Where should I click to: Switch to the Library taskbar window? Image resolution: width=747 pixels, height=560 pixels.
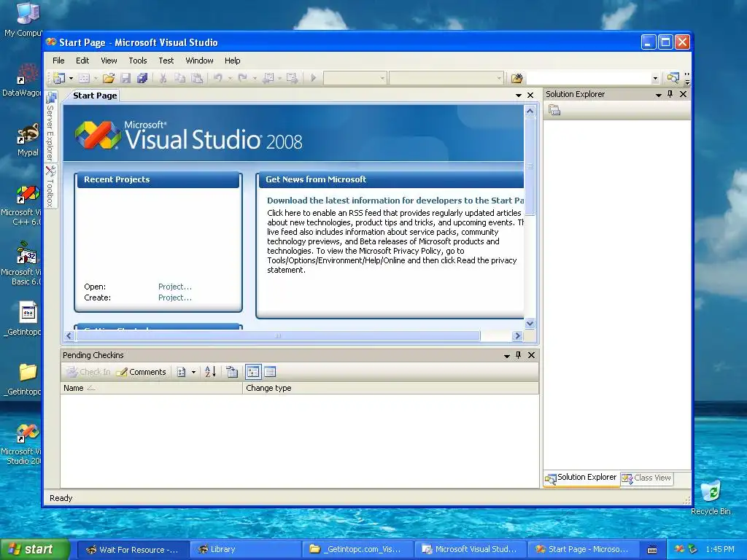(x=245, y=549)
